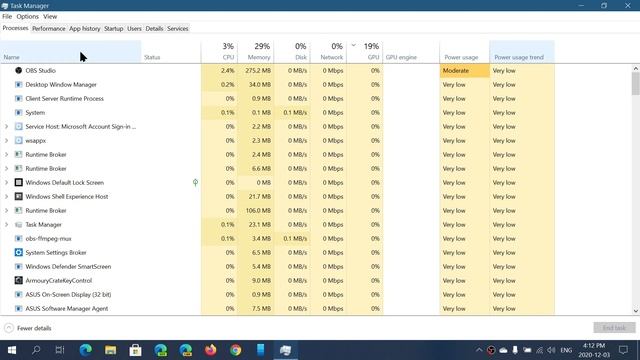
Task: Click the End task button
Action: click(614, 328)
